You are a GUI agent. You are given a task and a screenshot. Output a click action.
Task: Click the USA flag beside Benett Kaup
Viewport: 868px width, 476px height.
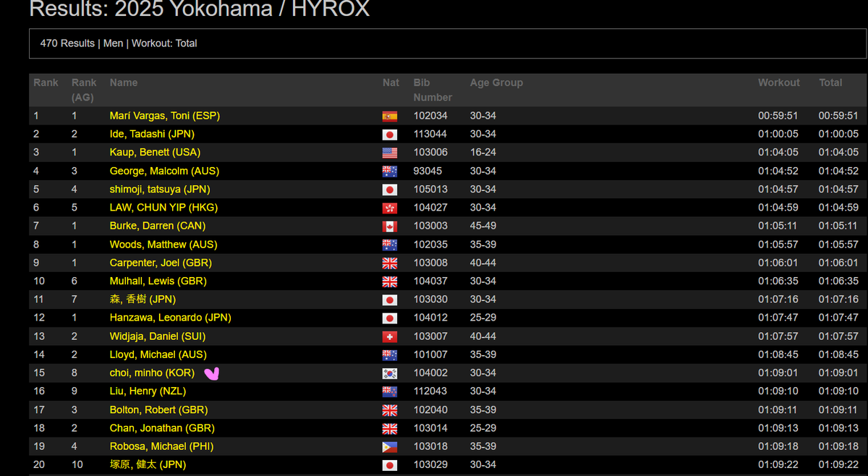tap(390, 153)
